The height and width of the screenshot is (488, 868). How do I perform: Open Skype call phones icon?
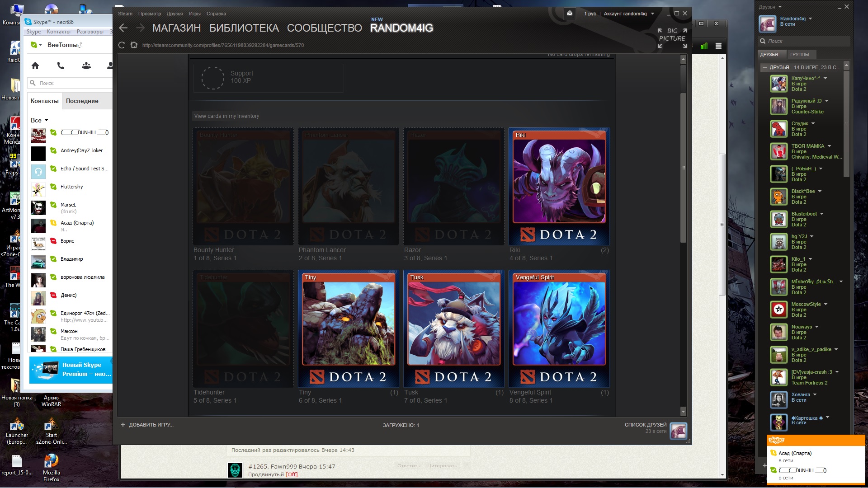61,66
